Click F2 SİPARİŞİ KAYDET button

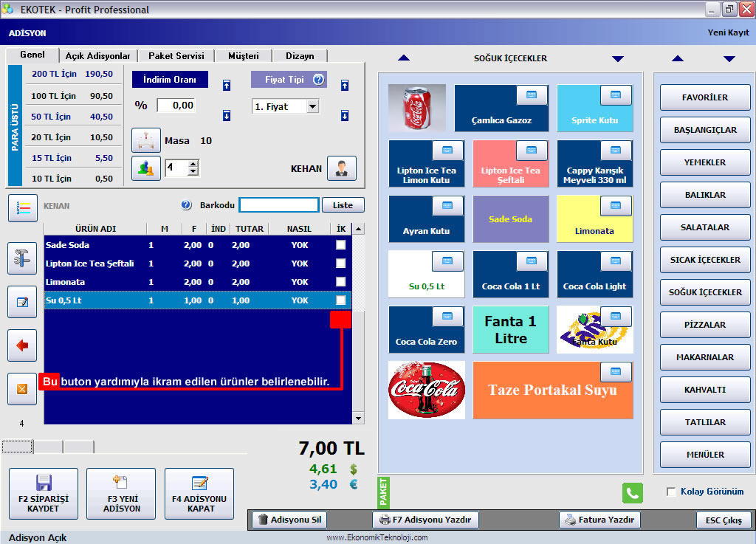point(44,493)
